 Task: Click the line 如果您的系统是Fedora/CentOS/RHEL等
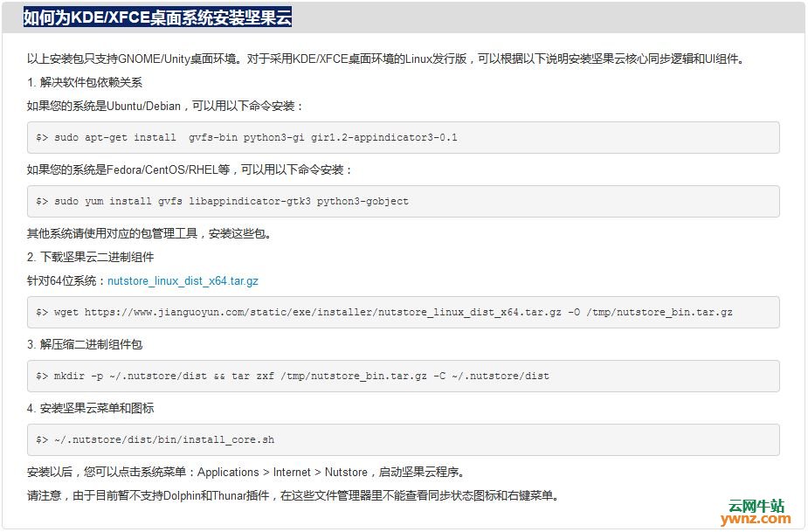[x=190, y=170]
